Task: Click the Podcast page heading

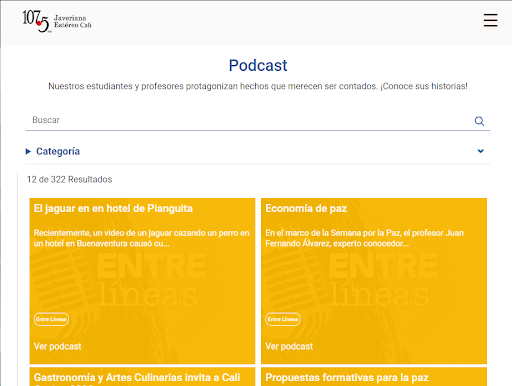Action: (258, 65)
